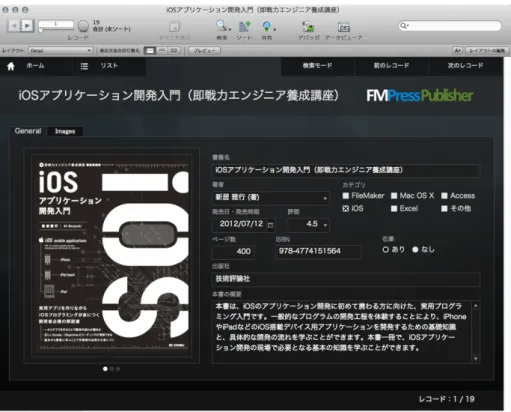Click the レコード : 1 / 19 status text
The image size is (511, 412).
coord(446,399)
